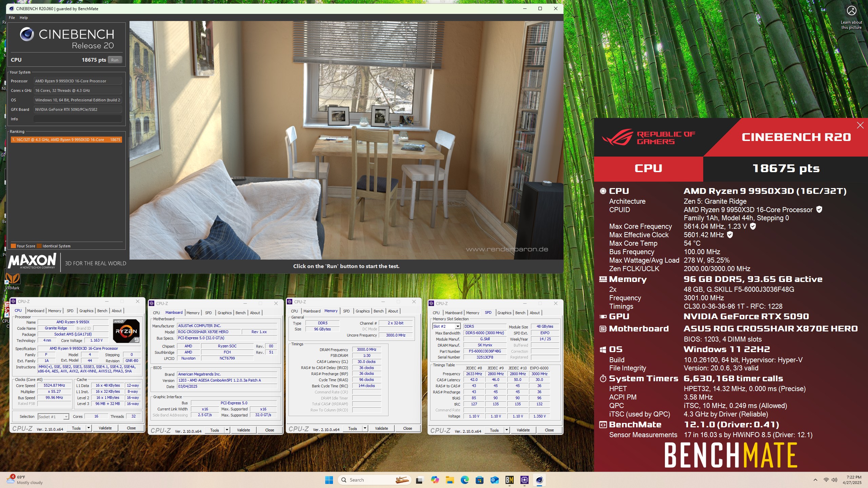The height and width of the screenshot is (488, 868).
Task: Click the CAS# Latency 30.0 clocks value
Action: [367, 362]
